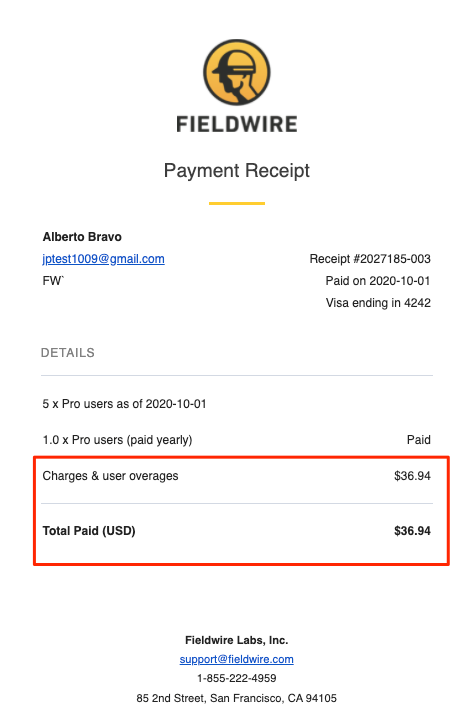Click the Fieldwire hard hat logo icon
Image resolution: width=469 pixels, height=711 pixels.
(x=236, y=72)
